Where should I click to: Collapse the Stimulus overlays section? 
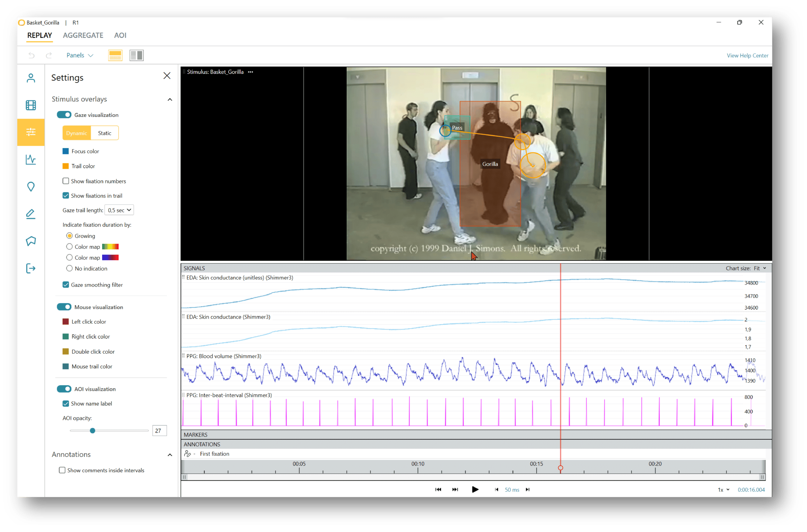click(x=170, y=100)
